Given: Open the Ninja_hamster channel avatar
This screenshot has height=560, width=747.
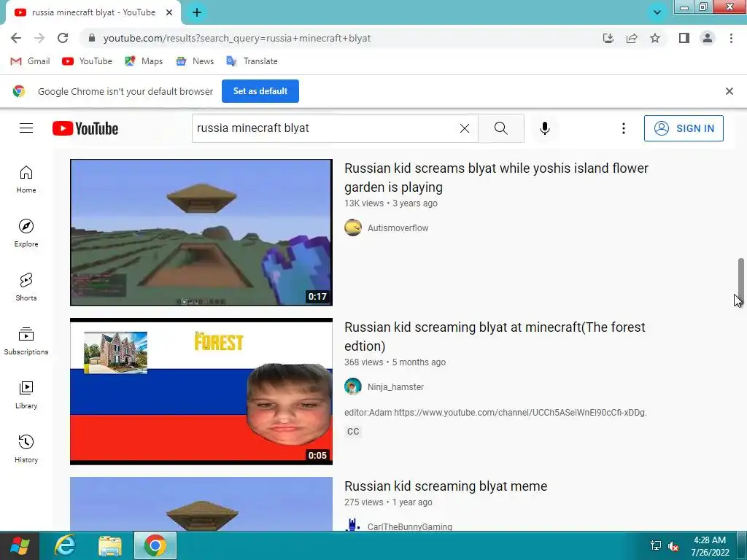Looking at the screenshot, I should tap(353, 386).
